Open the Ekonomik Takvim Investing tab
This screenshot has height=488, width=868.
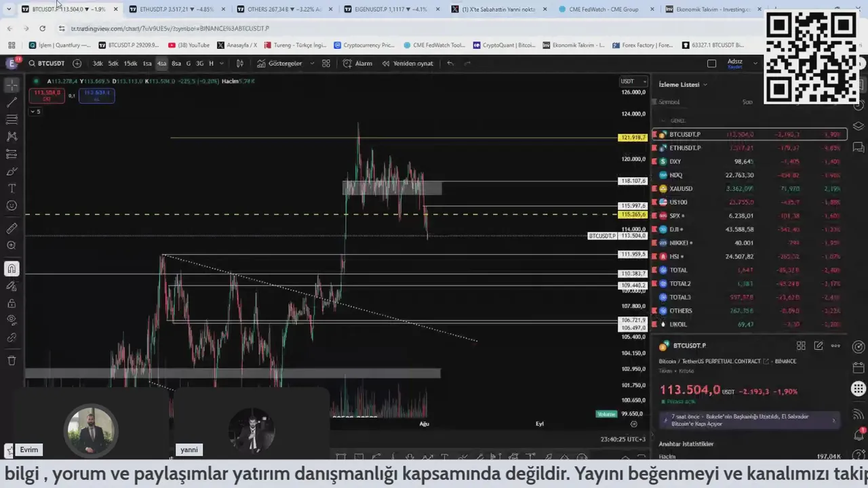(712, 9)
